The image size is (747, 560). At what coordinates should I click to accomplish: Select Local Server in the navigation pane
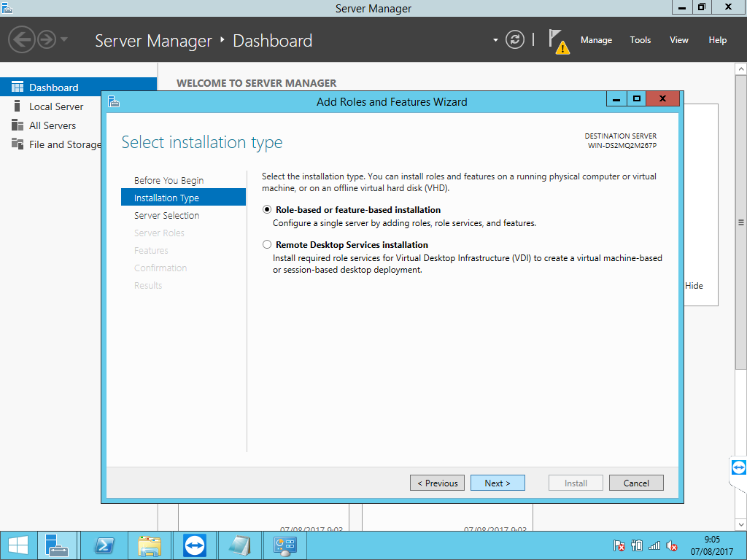[56, 106]
